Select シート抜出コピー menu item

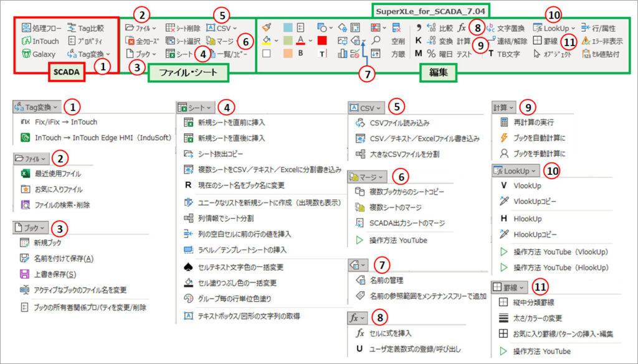tap(213, 154)
